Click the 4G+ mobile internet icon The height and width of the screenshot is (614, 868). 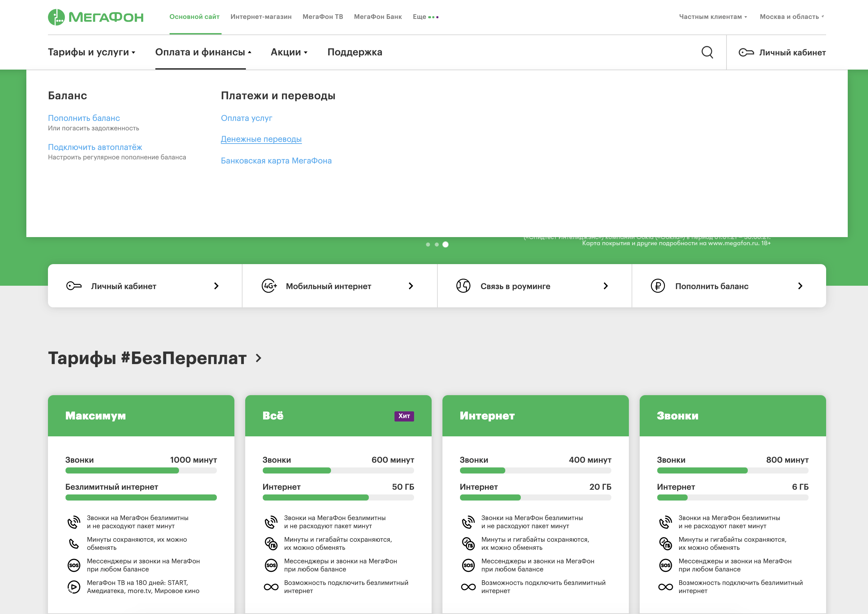pyautogui.click(x=269, y=286)
